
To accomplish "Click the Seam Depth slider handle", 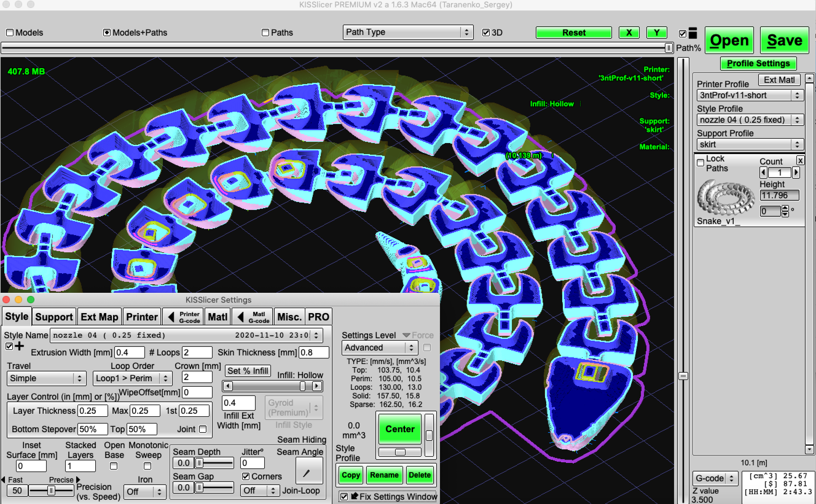I will pos(199,463).
